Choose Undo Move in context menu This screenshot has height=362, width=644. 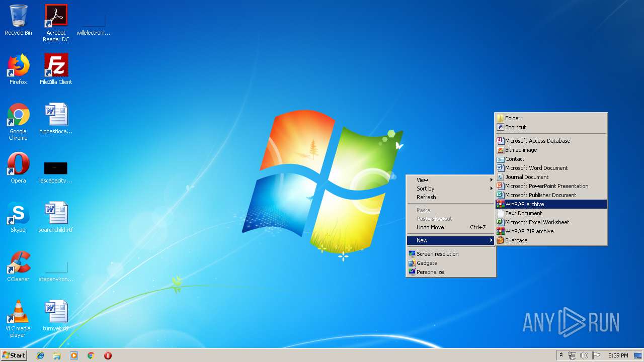click(x=451, y=227)
